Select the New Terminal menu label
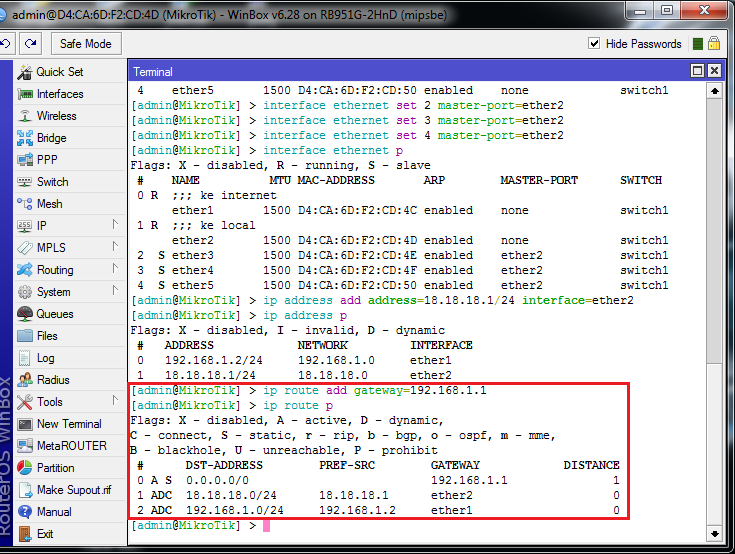735x554 pixels. point(69,424)
